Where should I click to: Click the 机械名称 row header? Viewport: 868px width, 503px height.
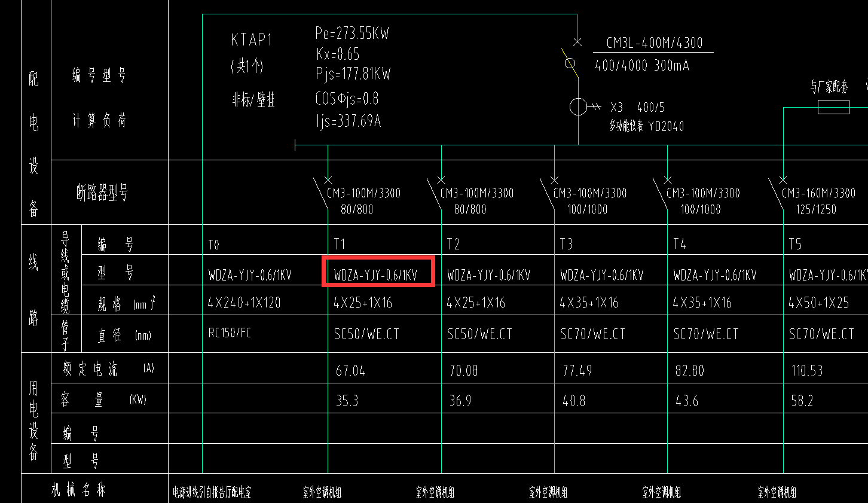pyautogui.click(x=78, y=490)
